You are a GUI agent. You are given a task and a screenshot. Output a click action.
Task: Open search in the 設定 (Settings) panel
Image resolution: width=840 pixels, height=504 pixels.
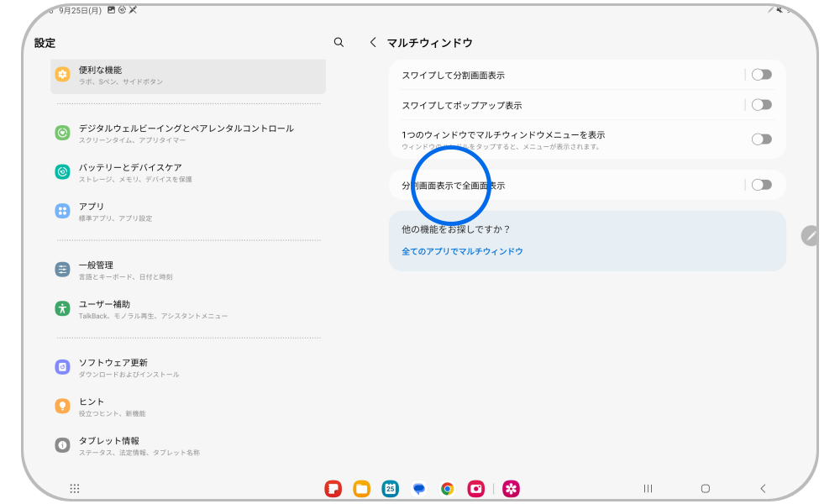click(x=339, y=42)
